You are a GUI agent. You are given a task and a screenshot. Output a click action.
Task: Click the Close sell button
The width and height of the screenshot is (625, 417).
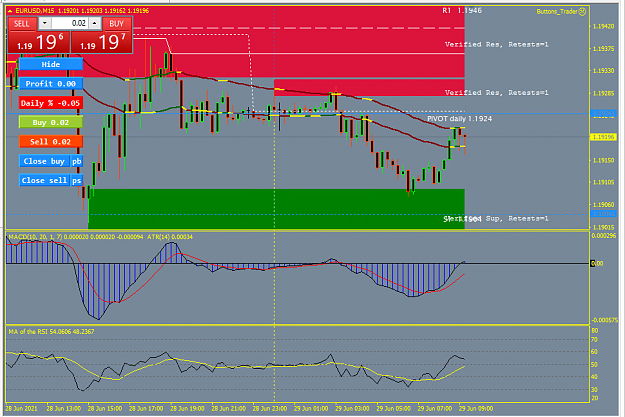pos(44,180)
